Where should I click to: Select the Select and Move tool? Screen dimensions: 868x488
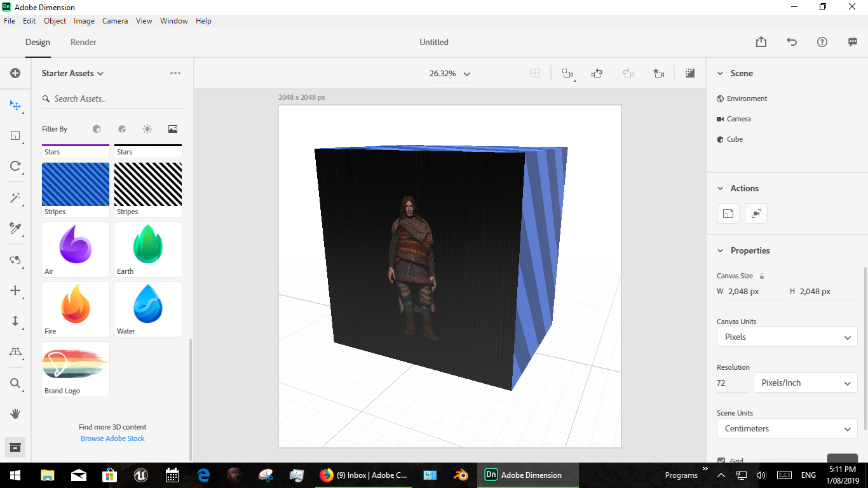[x=15, y=105]
